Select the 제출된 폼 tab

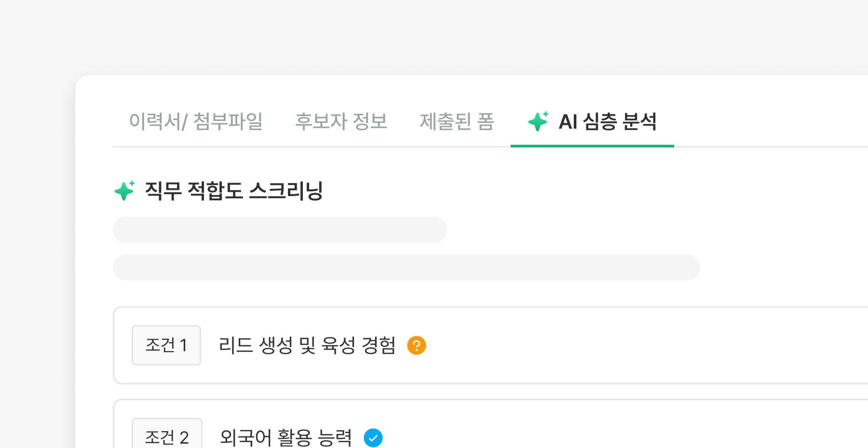tap(457, 121)
